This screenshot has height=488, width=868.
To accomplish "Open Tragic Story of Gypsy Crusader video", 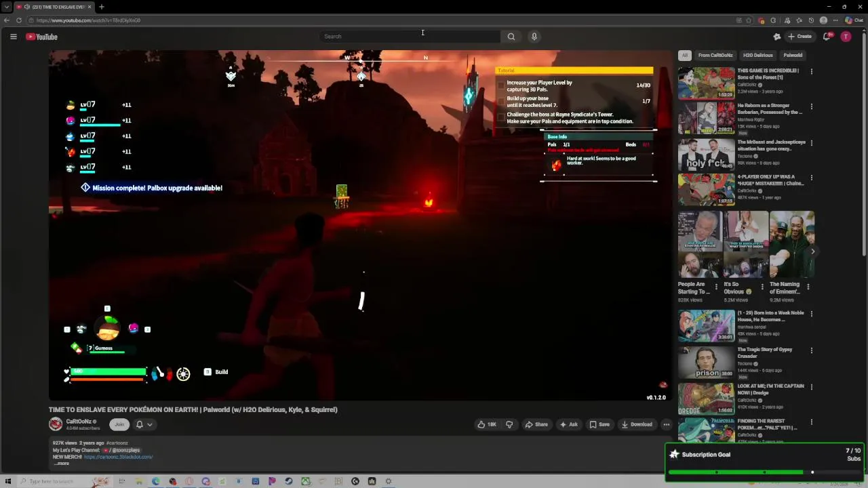I will pyautogui.click(x=707, y=362).
